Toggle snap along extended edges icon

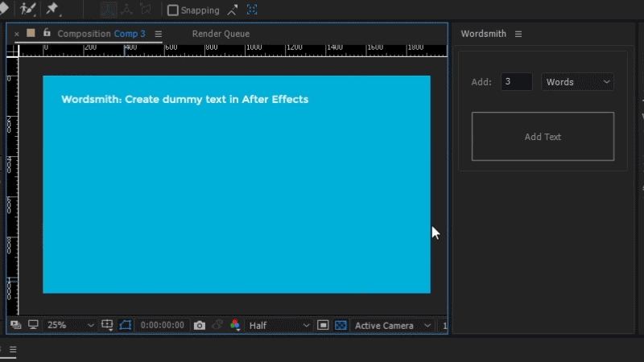coord(232,10)
